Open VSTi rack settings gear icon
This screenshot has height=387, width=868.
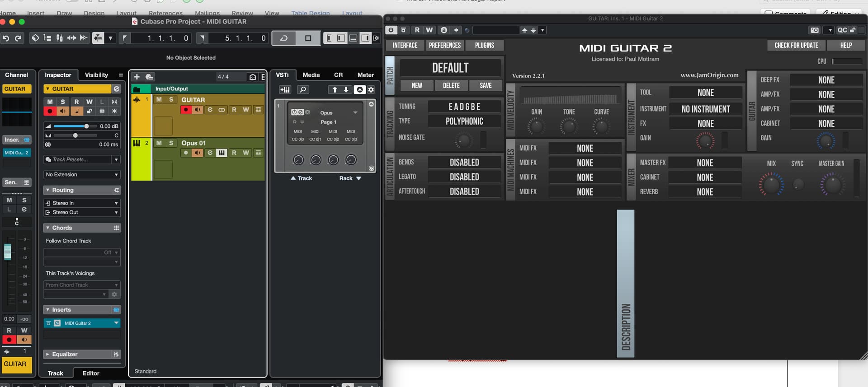click(x=371, y=89)
